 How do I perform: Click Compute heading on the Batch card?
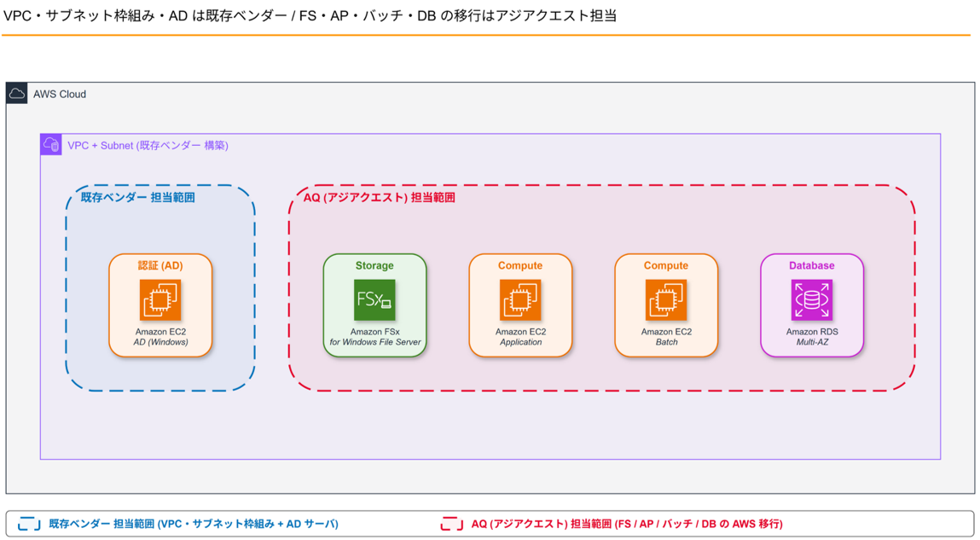(666, 265)
